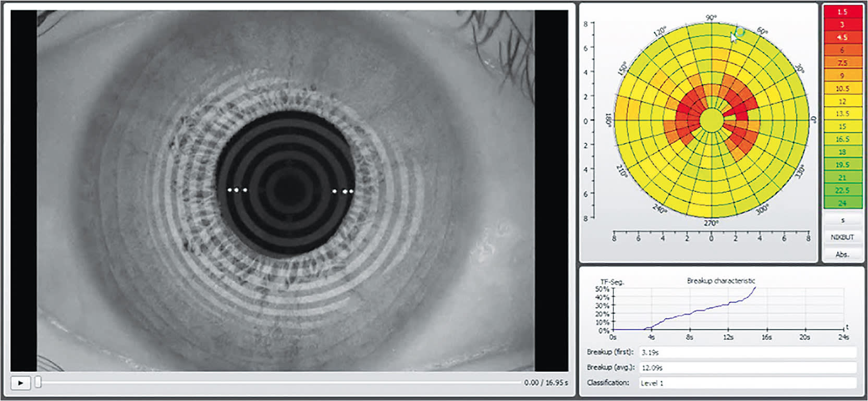Select the 9 legend color swatch
This screenshot has height=401, width=868.
coord(842,76)
